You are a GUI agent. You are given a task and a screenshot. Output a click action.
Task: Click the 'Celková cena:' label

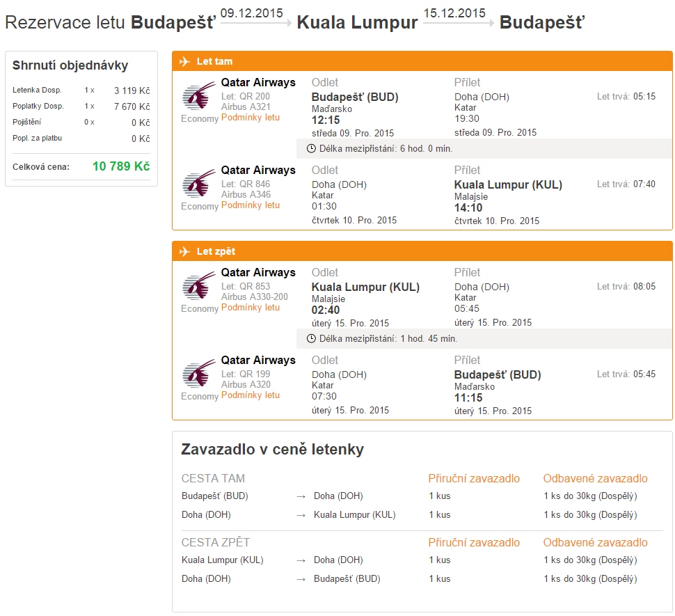point(41,167)
